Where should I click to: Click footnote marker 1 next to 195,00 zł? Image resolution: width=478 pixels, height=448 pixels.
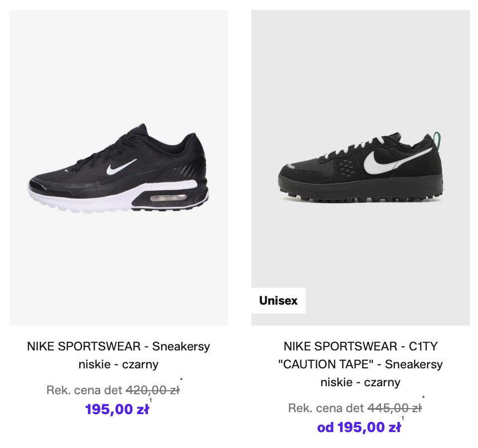[151, 400]
